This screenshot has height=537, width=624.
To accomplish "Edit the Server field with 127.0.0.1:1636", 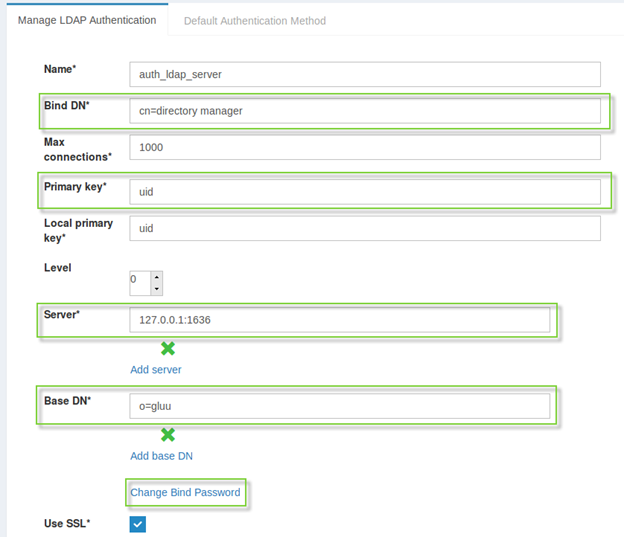I will 339,320.
